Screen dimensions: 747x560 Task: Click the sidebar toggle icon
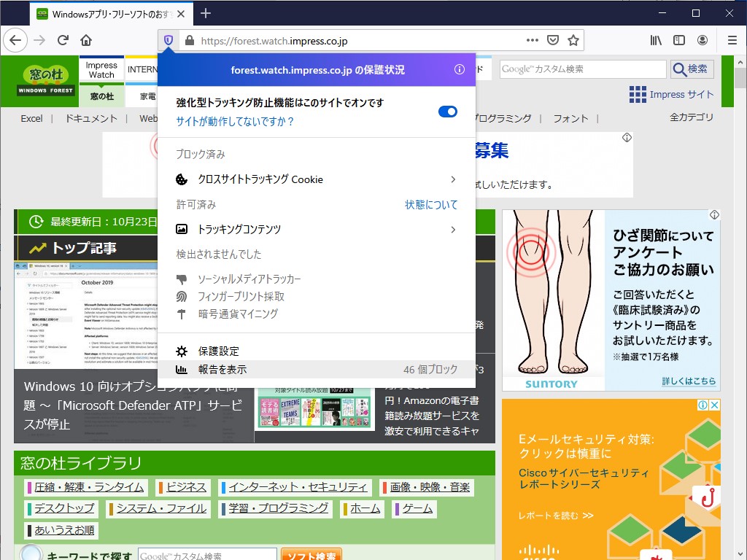[678, 40]
